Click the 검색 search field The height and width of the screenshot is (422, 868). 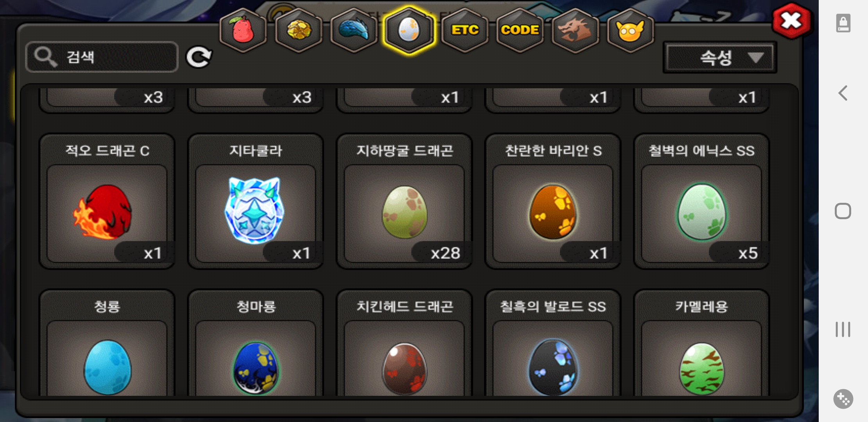click(102, 57)
